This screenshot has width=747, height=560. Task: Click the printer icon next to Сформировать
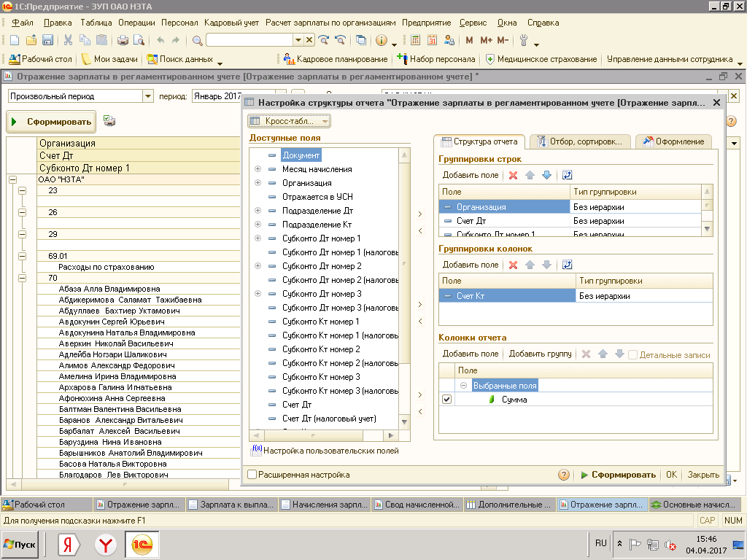(109, 121)
